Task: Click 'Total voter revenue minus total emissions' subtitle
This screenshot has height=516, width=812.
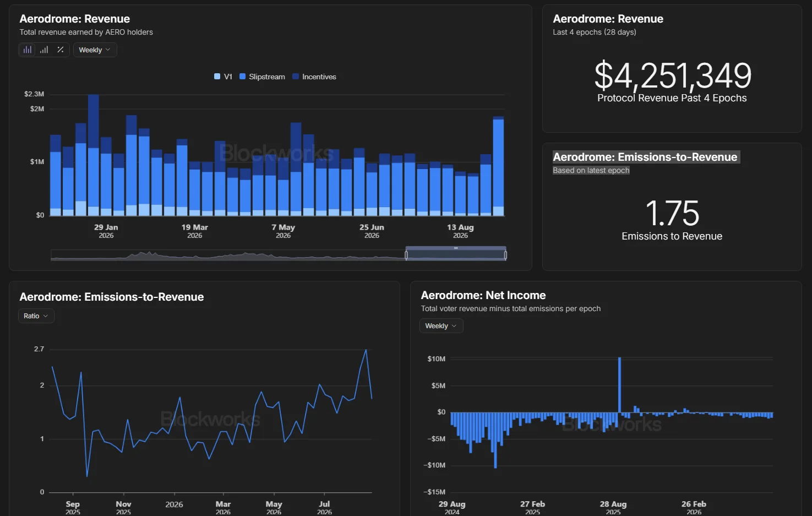Action: tap(511, 308)
